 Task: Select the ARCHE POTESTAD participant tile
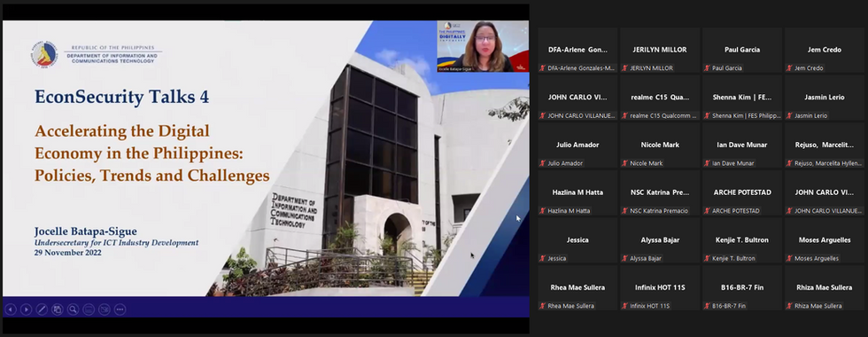click(x=742, y=193)
